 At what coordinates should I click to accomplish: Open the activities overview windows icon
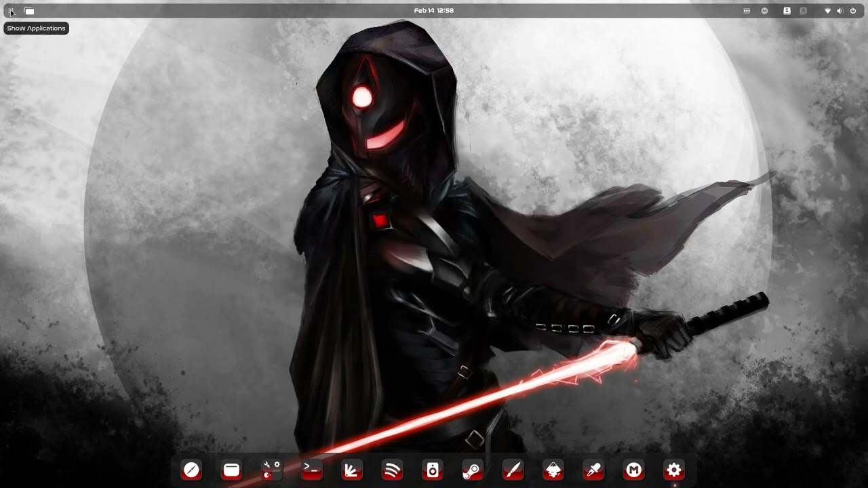click(29, 11)
